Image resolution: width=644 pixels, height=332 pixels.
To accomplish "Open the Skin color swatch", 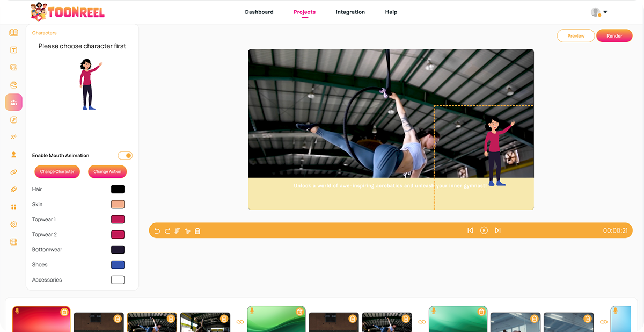I will pyautogui.click(x=118, y=205).
